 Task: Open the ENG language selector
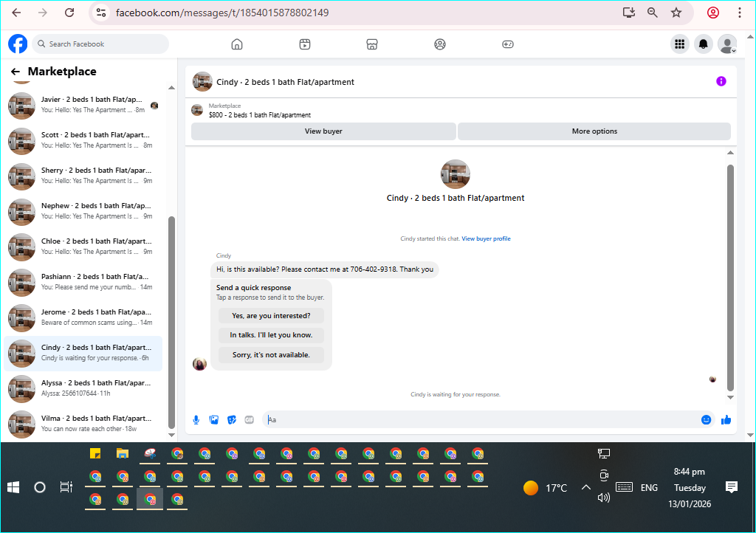point(649,488)
